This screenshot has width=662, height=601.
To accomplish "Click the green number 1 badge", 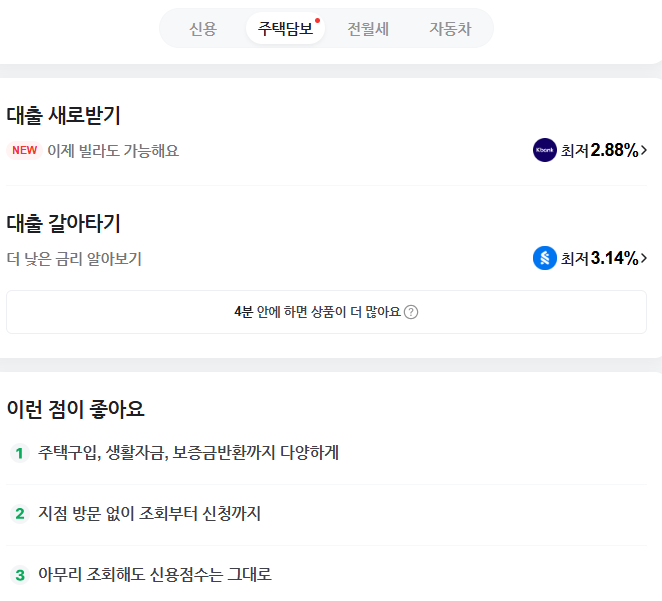I will (19, 453).
